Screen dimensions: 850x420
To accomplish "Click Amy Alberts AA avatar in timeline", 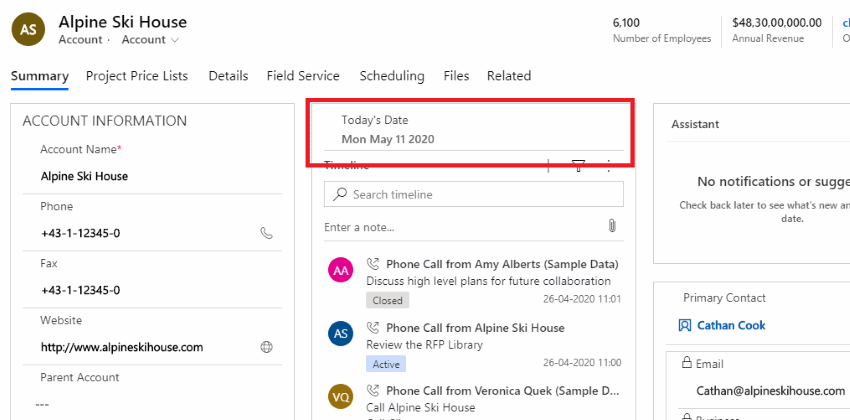I will [x=341, y=271].
